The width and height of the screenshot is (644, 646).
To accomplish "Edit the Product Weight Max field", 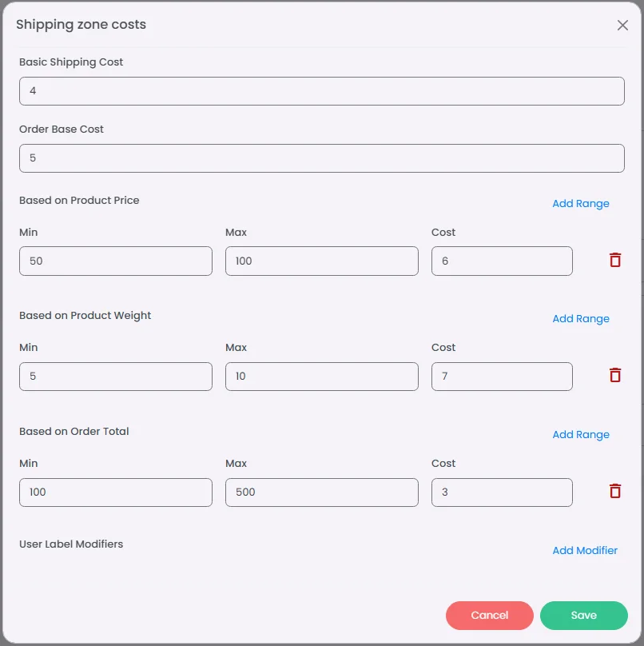I will point(321,377).
